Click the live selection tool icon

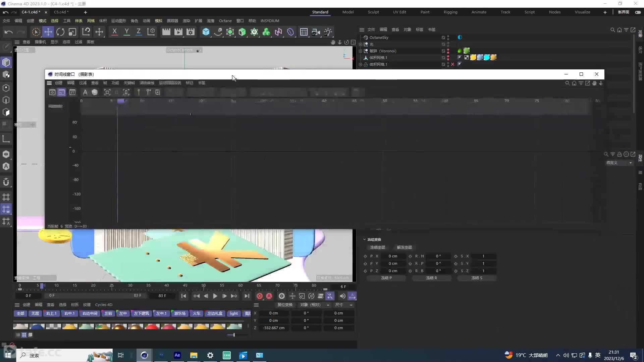36,32
